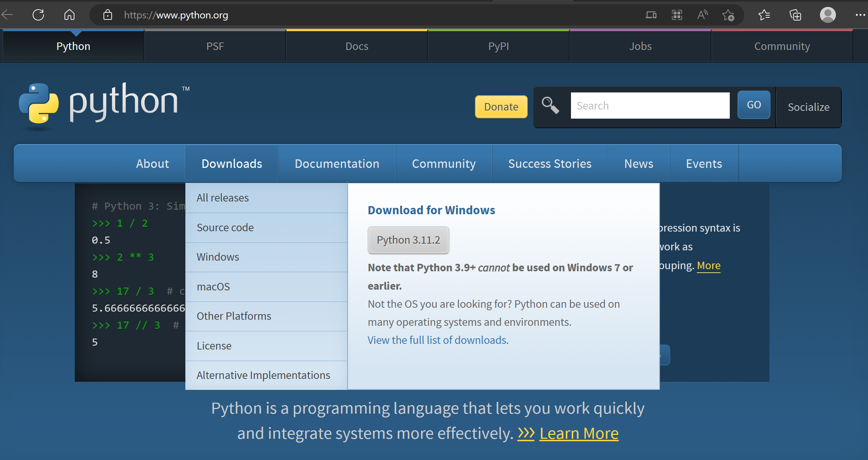
Task: Open browser Collections
Action: point(795,15)
